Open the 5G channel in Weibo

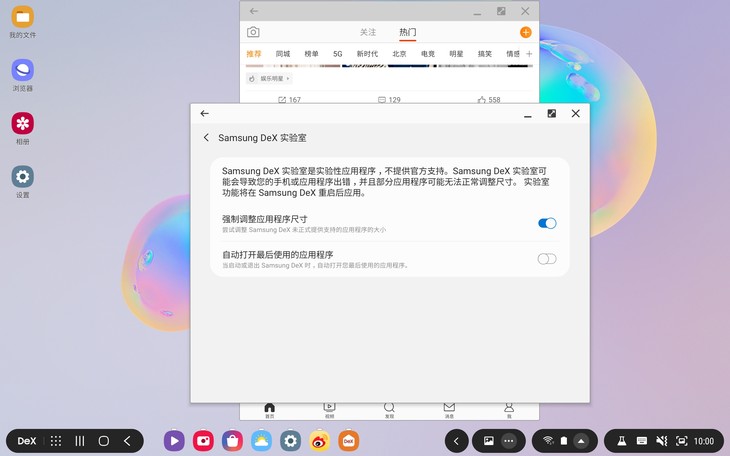coord(338,54)
